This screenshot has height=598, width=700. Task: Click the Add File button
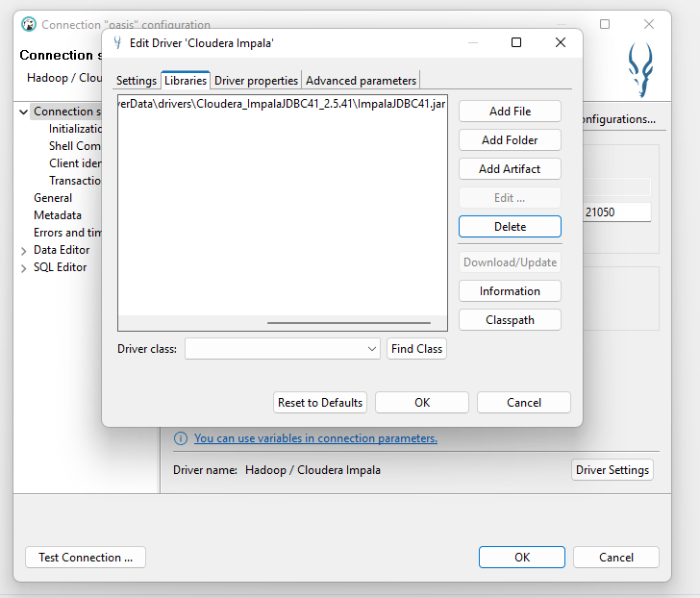click(510, 112)
